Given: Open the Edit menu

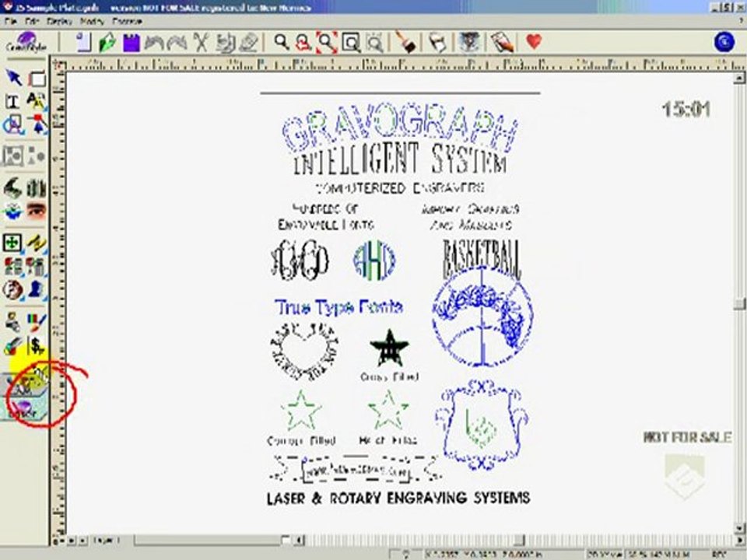Looking at the screenshot, I should click(32, 22).
